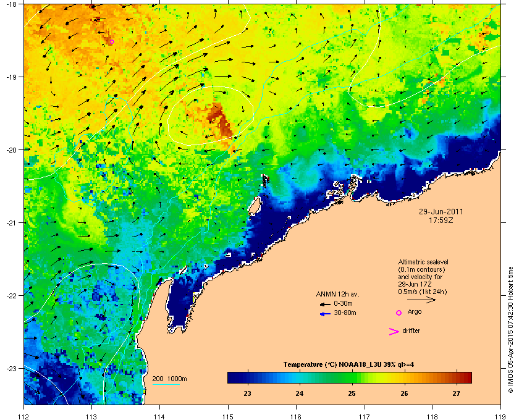Click the 0.5m/s velocity scale arrow

(x=421, y=300)
